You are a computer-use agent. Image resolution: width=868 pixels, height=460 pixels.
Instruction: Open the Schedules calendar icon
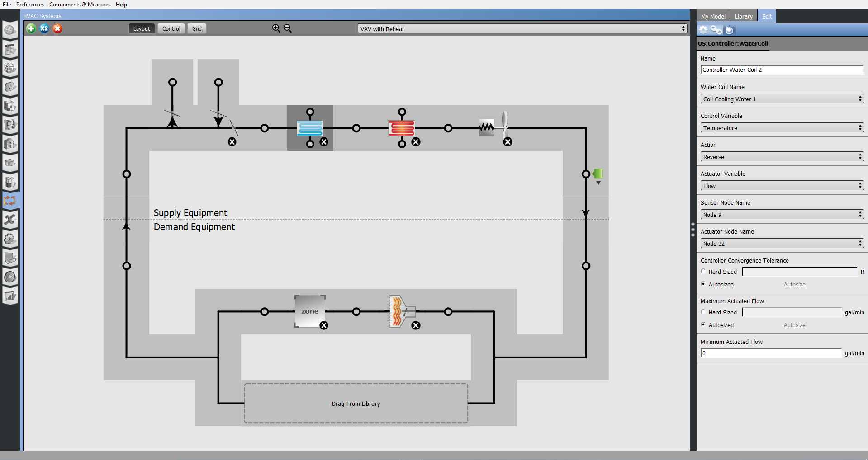[x=10, y=50]
